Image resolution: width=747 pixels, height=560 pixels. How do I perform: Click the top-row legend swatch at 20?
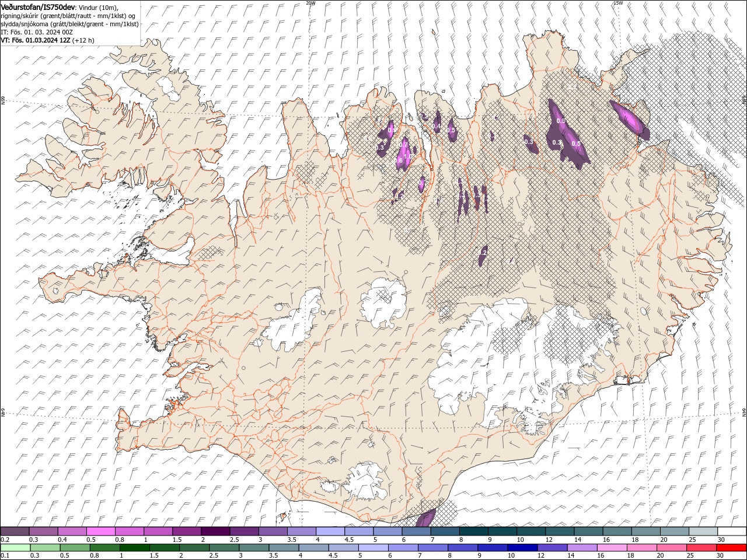tap(674, 531)
